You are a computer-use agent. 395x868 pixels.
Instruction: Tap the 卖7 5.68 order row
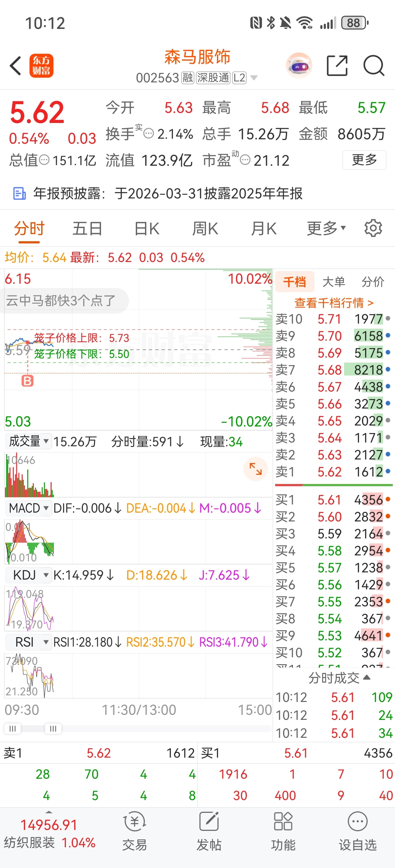click(x=333, y=370)
